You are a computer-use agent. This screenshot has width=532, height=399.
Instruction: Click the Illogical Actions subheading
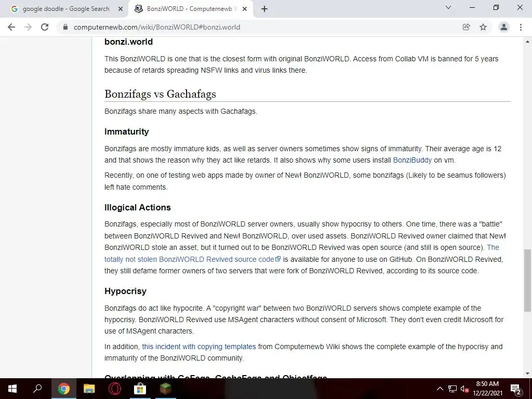click(137, 208)
